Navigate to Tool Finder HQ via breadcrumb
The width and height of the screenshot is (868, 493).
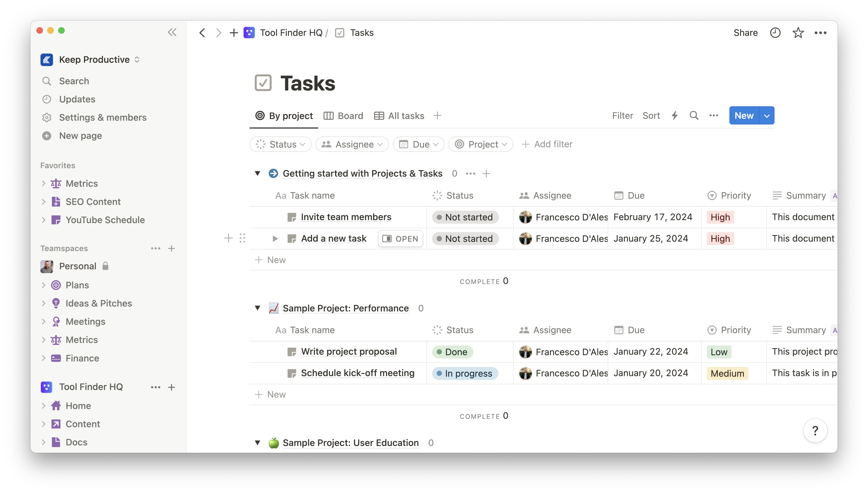pyautogui.click(x=291, y=33)
